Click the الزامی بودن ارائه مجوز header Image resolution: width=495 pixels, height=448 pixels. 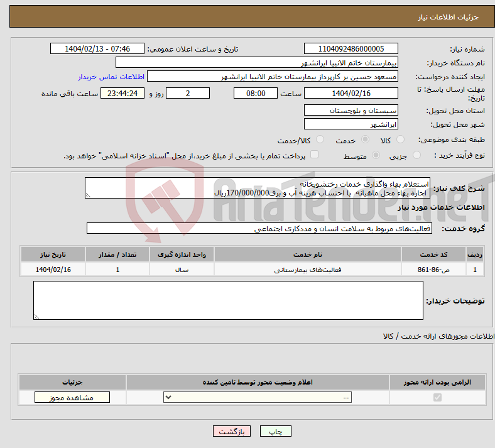(437, 382)
